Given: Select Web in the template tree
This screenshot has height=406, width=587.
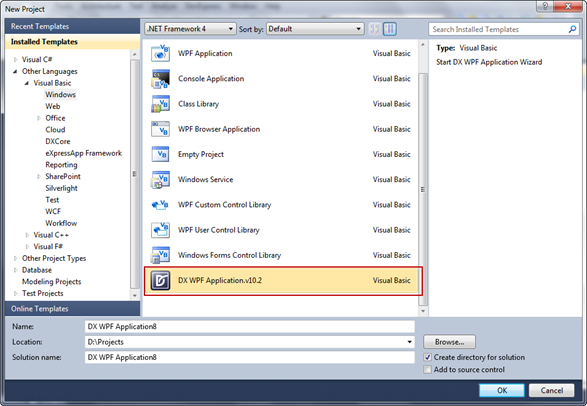Looking at the screenshot, I should (x=53, y=106).
